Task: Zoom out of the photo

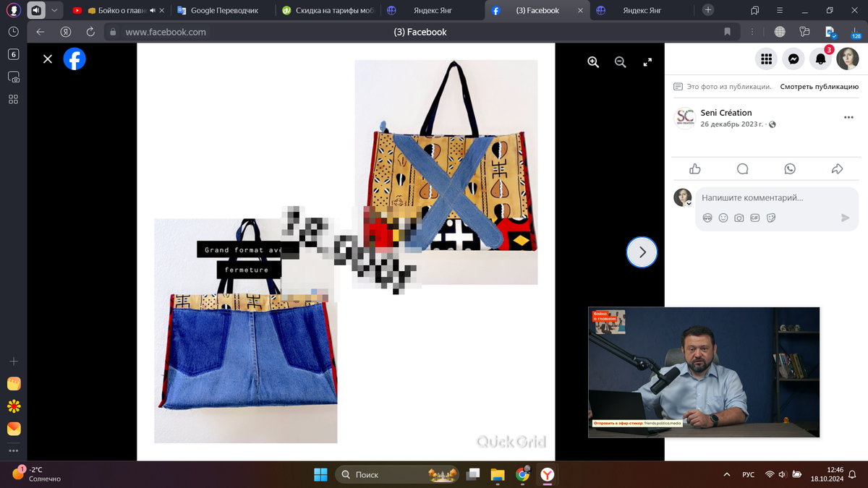Action: point(620,62)
